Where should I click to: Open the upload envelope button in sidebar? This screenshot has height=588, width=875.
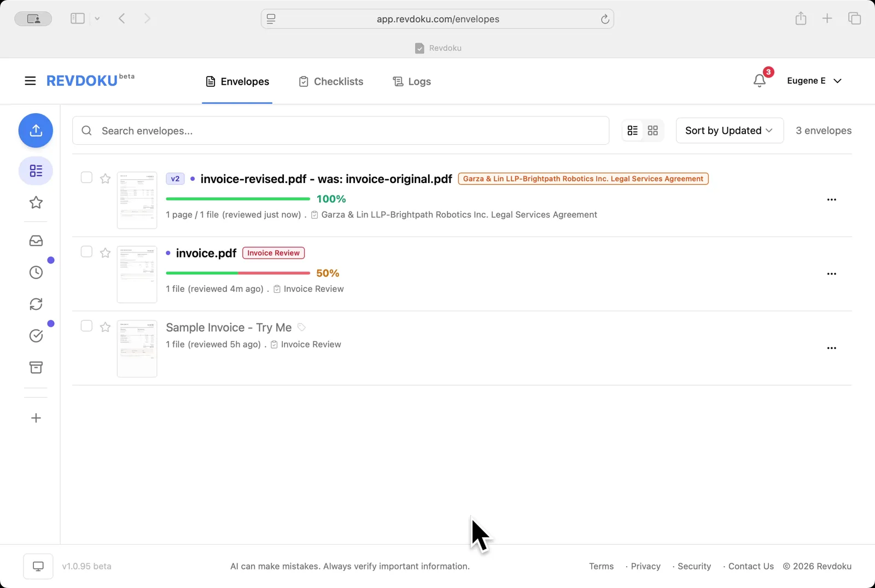[x=36, y=131]
